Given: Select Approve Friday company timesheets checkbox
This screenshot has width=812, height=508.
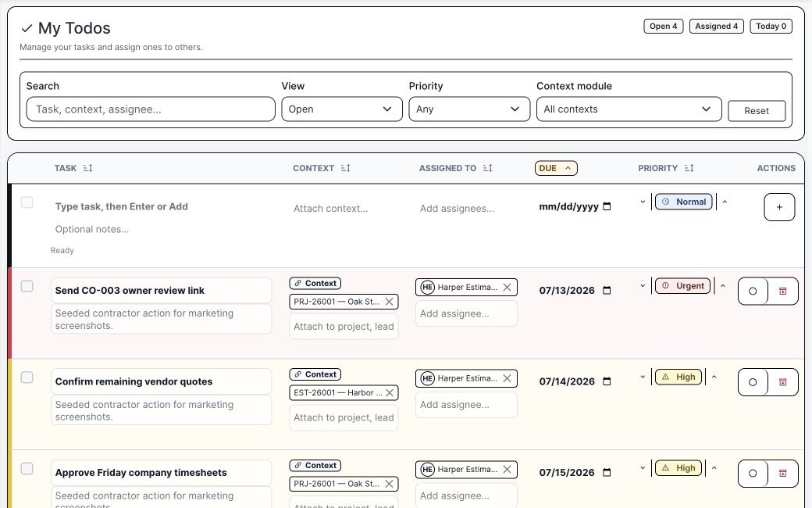Looking at the screenshot, I should [27, 469].
